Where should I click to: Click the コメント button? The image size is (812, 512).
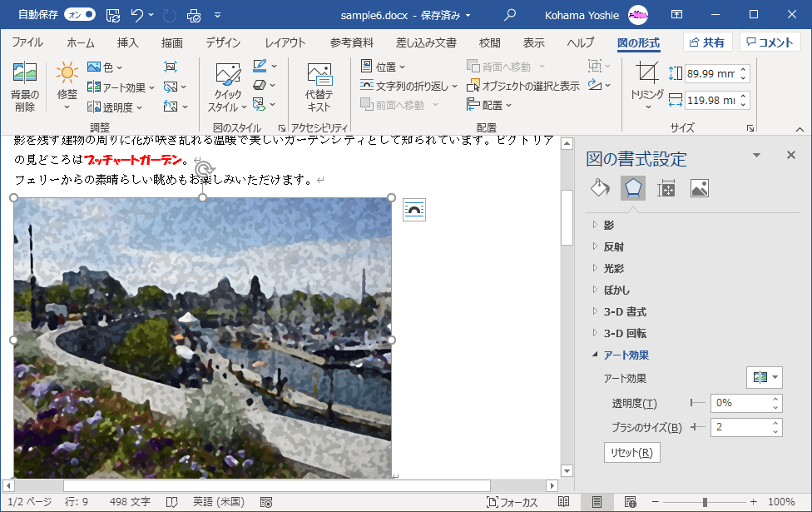pos(770,42)
